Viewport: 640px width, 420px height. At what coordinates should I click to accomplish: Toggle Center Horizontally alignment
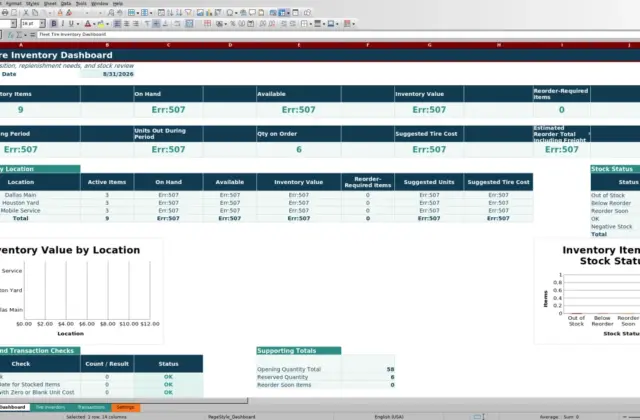click(x=127, y=24)
